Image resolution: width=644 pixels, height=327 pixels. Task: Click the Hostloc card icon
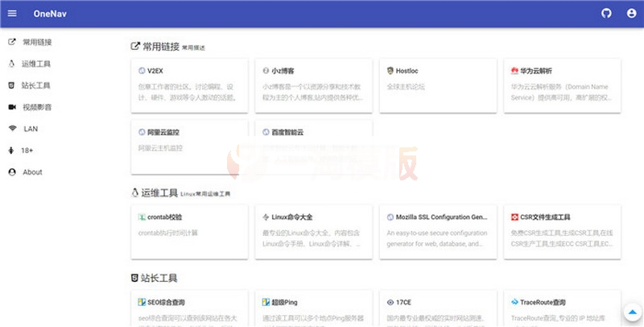click(x=390, y=71)
